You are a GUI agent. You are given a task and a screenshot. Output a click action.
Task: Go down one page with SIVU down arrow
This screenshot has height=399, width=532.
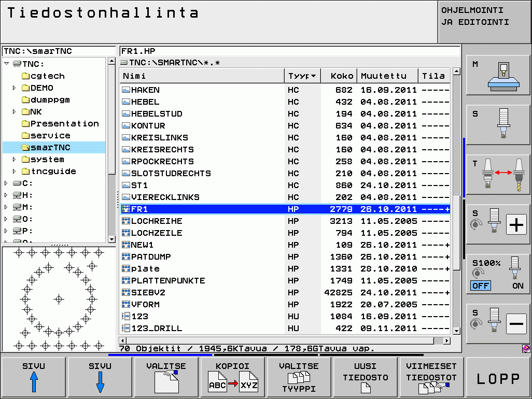tap(100, 377)
